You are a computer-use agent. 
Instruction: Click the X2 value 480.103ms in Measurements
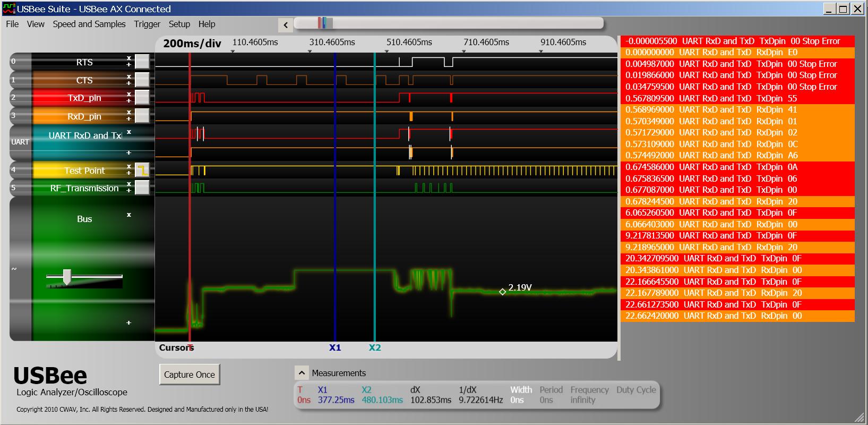382,400
